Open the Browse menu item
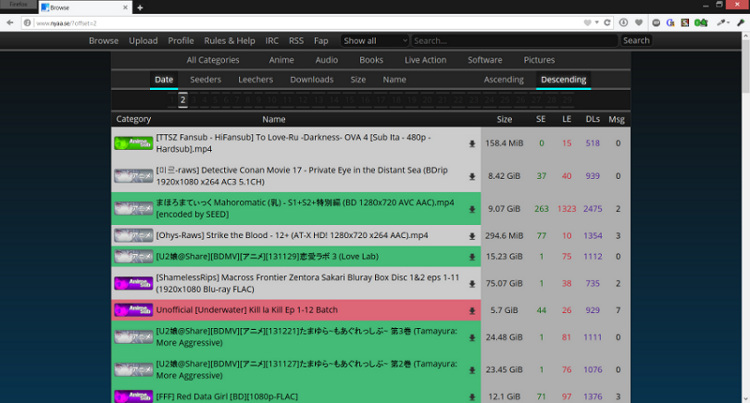 tap(103, 41)
